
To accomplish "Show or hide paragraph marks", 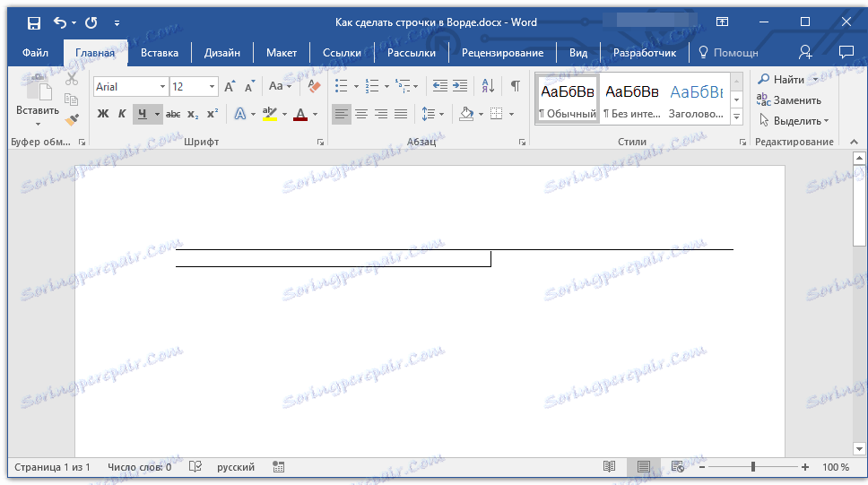I will click(516, 86).
